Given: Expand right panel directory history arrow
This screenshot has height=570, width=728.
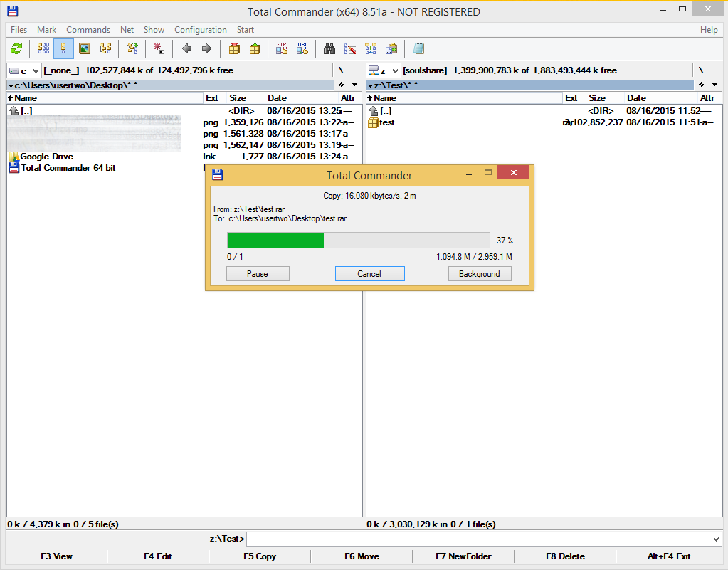Looking at the screenshot, I should tap(714, 85).
